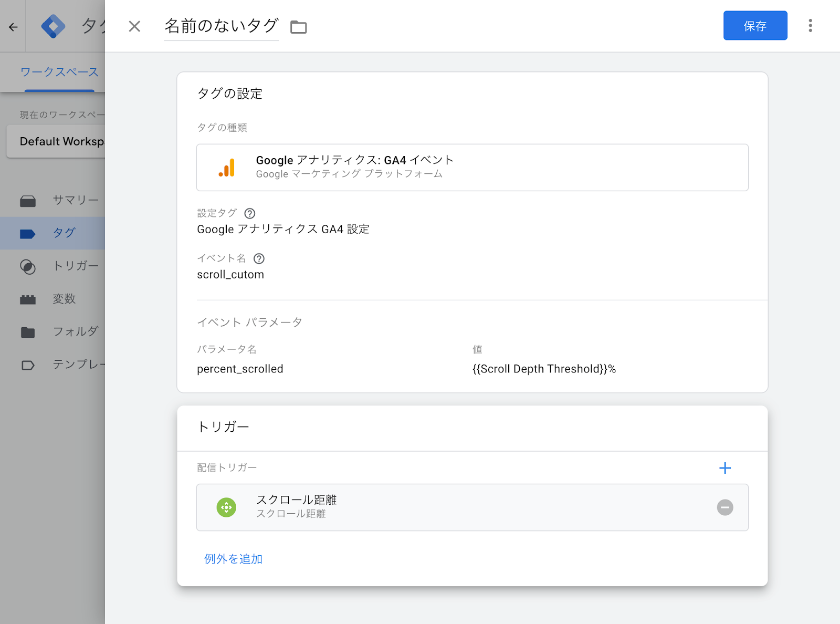Remove the スクロール距離 trigger with minus icon
This screenshot has width=840, height=624.
pos(725,507)
